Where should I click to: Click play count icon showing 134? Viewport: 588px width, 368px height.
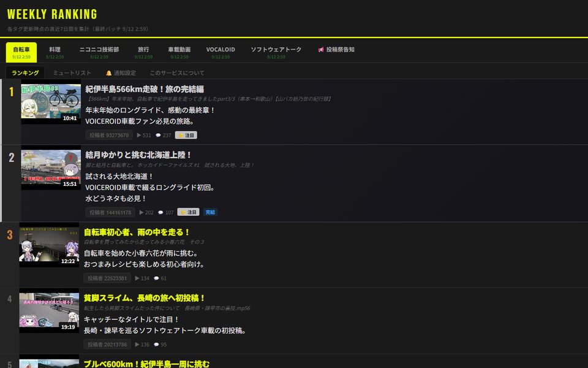click(x=137, y=278)
